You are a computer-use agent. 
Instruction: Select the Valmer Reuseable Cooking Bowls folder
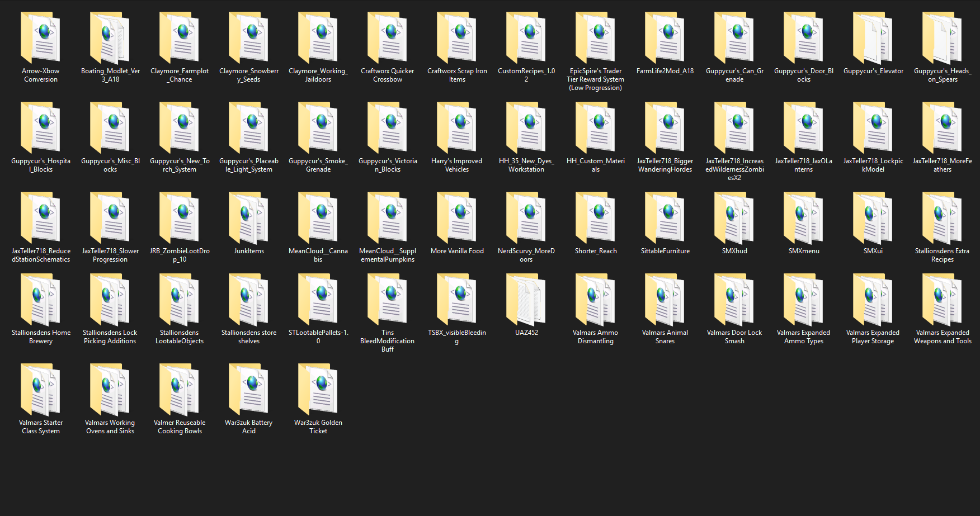[x=180, y=390]
